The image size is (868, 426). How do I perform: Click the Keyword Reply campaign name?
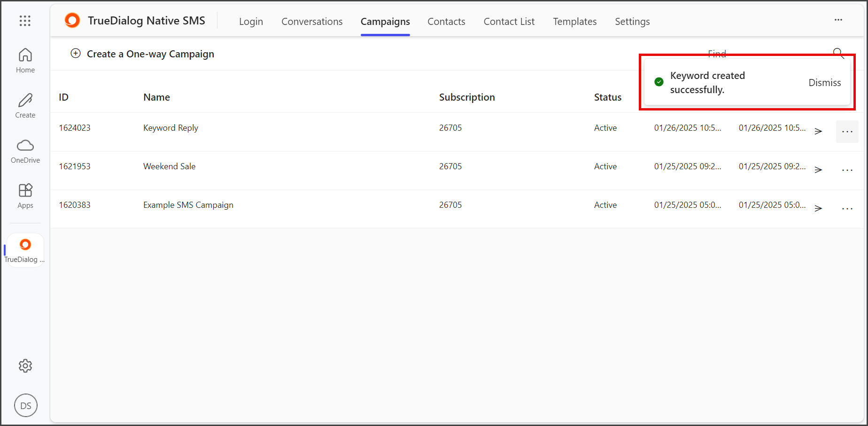(171, 128)
